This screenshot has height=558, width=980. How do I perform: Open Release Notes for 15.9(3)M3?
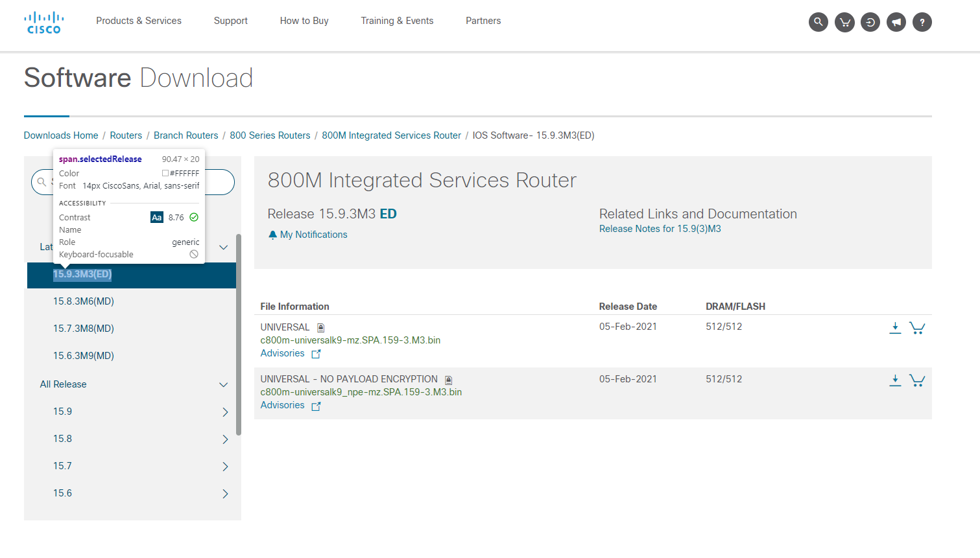pyautogui.click(x=660, y=229)
